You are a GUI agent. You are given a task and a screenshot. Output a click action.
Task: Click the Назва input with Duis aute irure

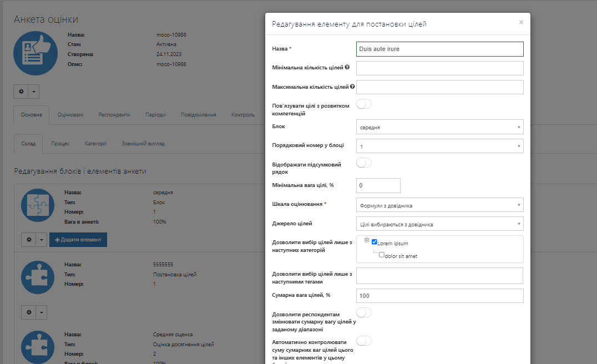click(x=440, y=49)
